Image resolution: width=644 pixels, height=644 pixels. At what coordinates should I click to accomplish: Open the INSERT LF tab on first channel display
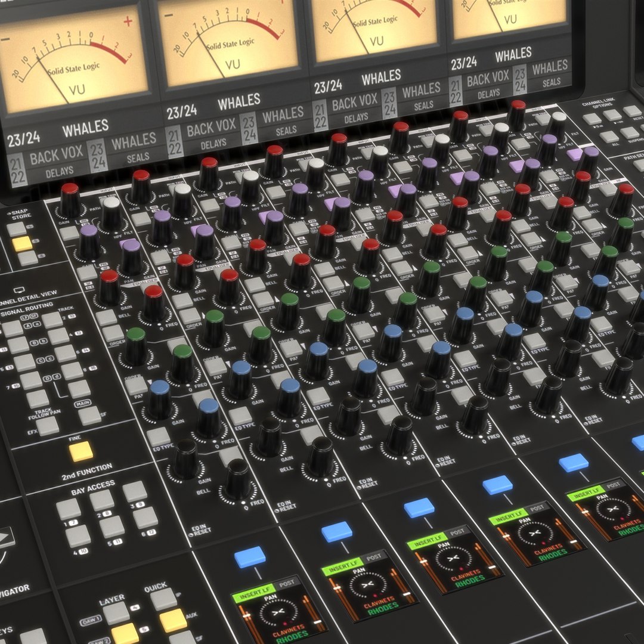point(253,593)
